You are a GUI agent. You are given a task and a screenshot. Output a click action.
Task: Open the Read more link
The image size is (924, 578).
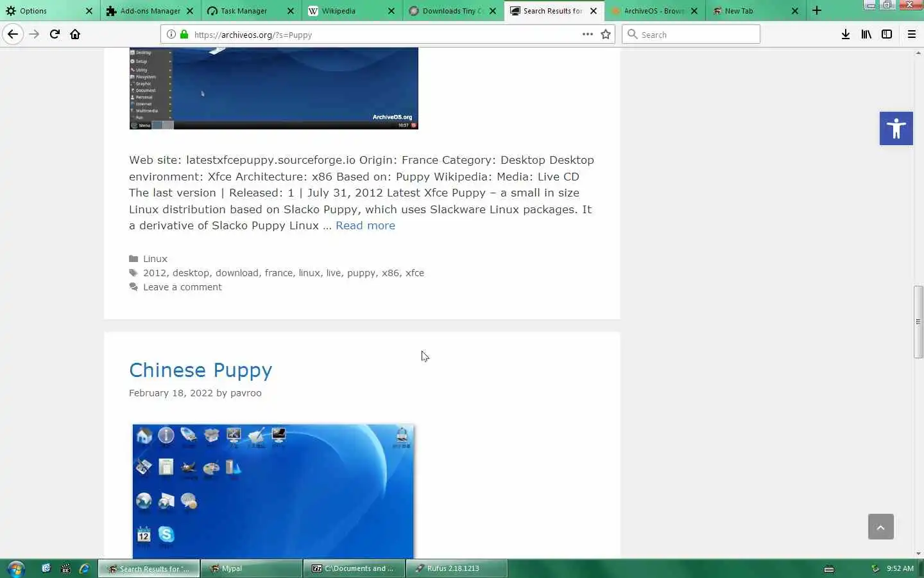(x=365, y=225)
